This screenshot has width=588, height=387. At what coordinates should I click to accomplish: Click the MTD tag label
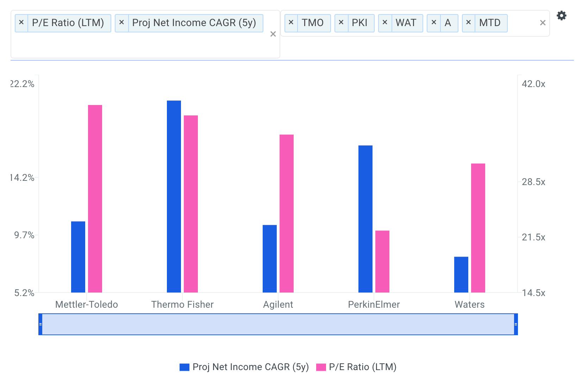click(x=490, y=23)
